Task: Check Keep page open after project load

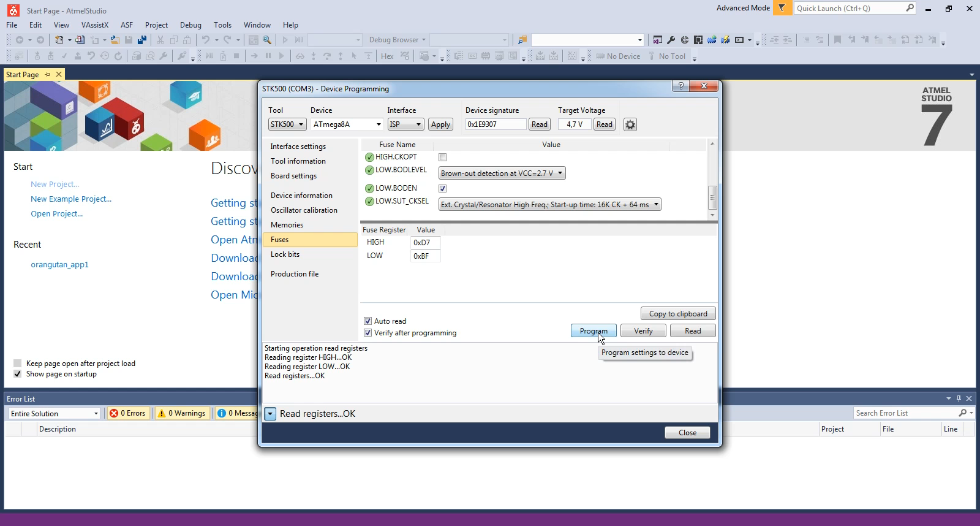Action: pyautogui.click(x=18, y=364)
